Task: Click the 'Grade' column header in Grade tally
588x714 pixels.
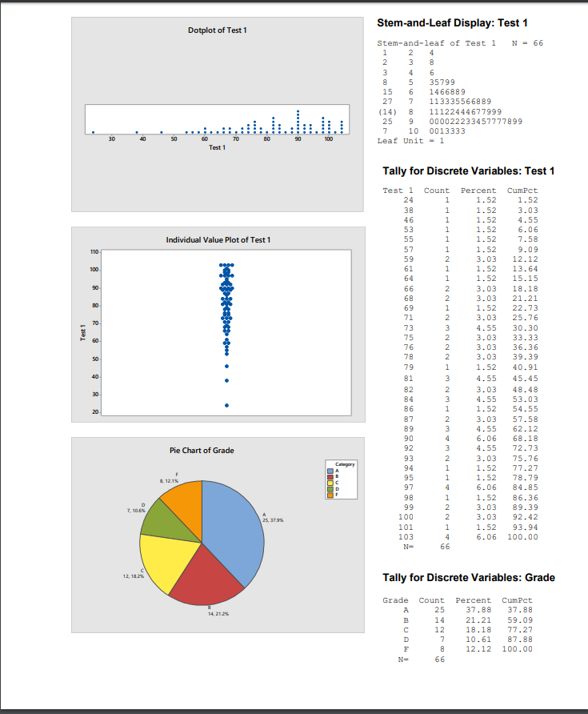Action: point(395,600)
